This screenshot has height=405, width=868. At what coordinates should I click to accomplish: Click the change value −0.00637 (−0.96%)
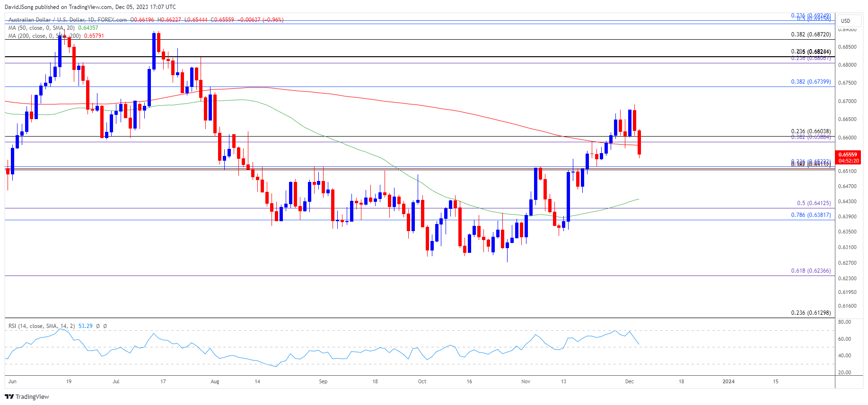click(260, 20)
